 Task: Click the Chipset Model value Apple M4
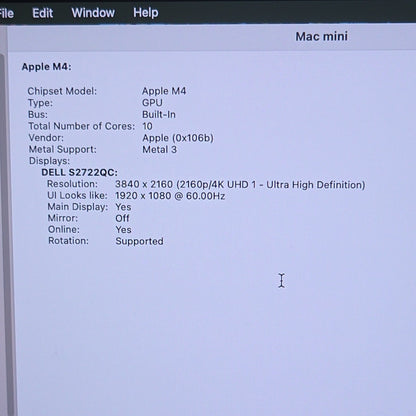[x=164, y=91]
